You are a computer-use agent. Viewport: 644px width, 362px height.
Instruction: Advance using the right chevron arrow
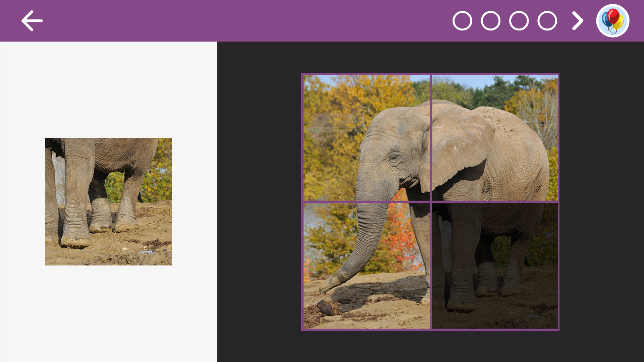point(578,21)
